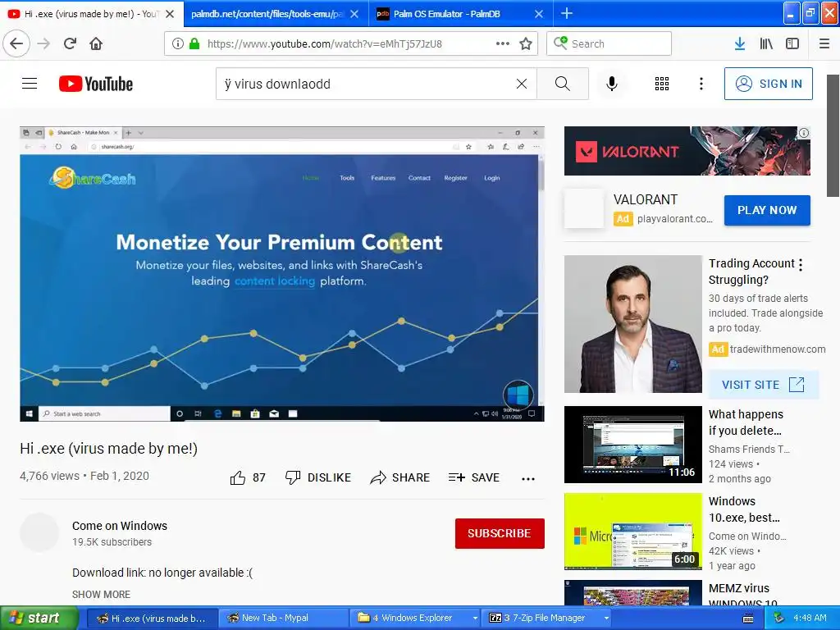The width and height of the screenshot is (840, 630).
Task: Focus the YouTube search input field
Action: 367,84
